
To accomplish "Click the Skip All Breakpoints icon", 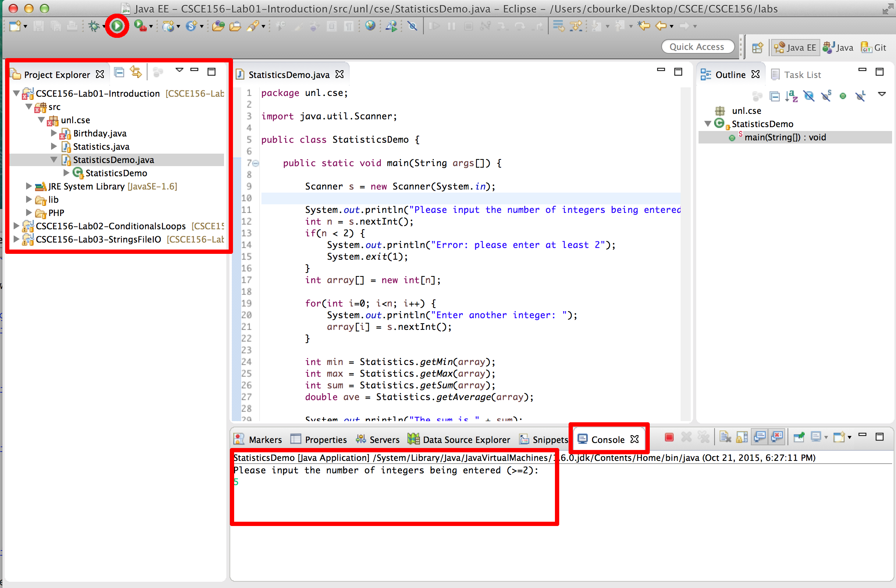I will tap(412, 26).
